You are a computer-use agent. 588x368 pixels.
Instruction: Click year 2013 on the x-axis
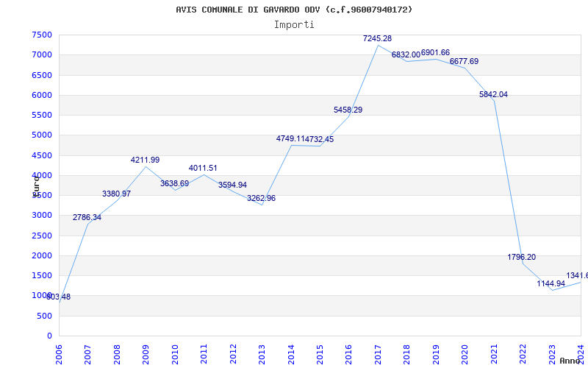pyautogui.click(x=262, y=354)
